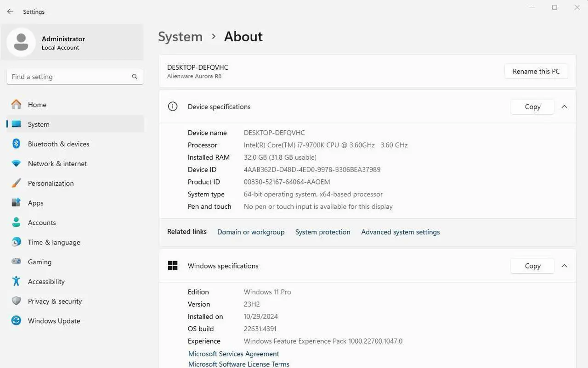
Task: Click the System monitor icon in sidebar
Action: [16, 124]
